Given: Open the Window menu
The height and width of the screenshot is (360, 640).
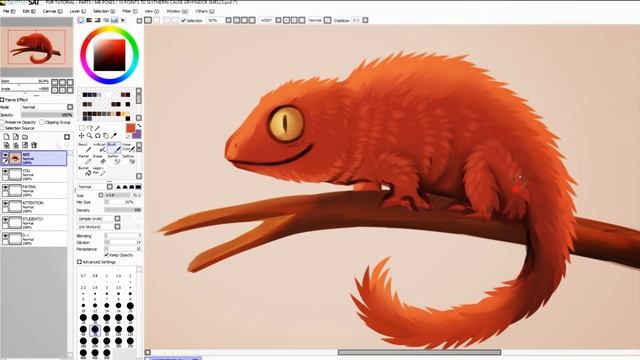Looking at the screenshot, I should [x=177, y=11].
